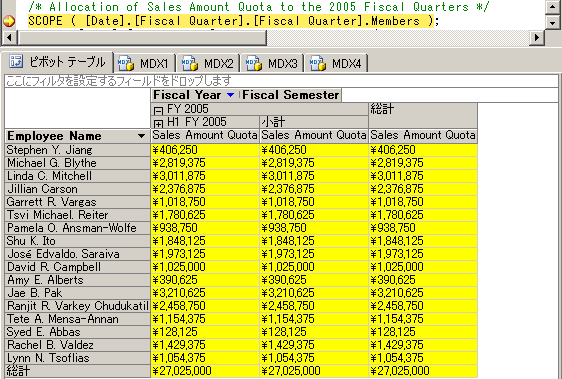Select the Garrett R. Vargas row
Image resolution: width=562 pixels, height=379 pixels.
[77, 202]
